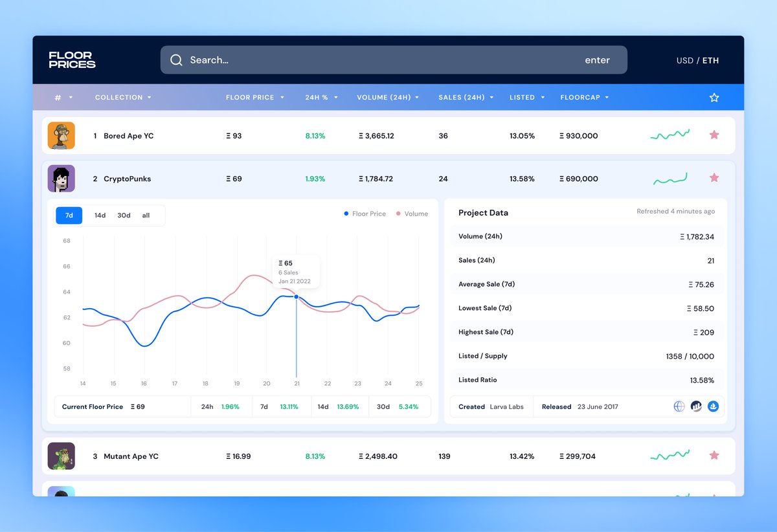
Task: Click Current Floor Price Ξ 69 value
Action: pos(137,407)
